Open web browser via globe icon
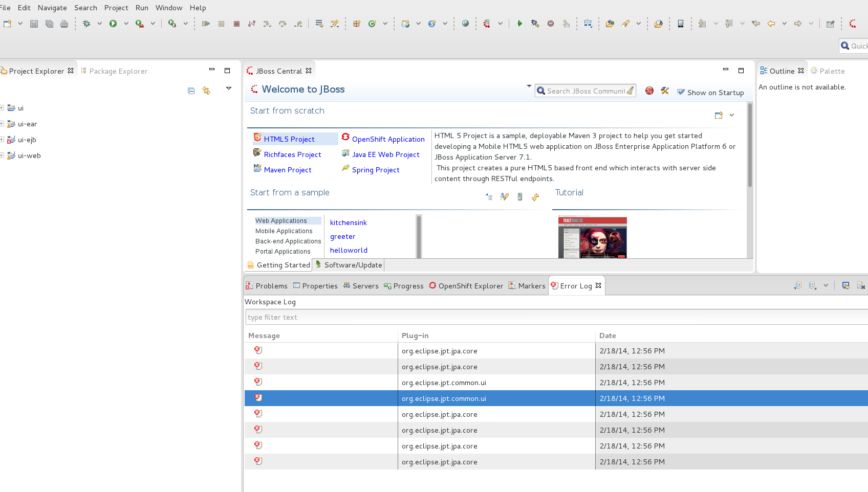This screenshot has height=492, width=868. click(x=465, y=24)
